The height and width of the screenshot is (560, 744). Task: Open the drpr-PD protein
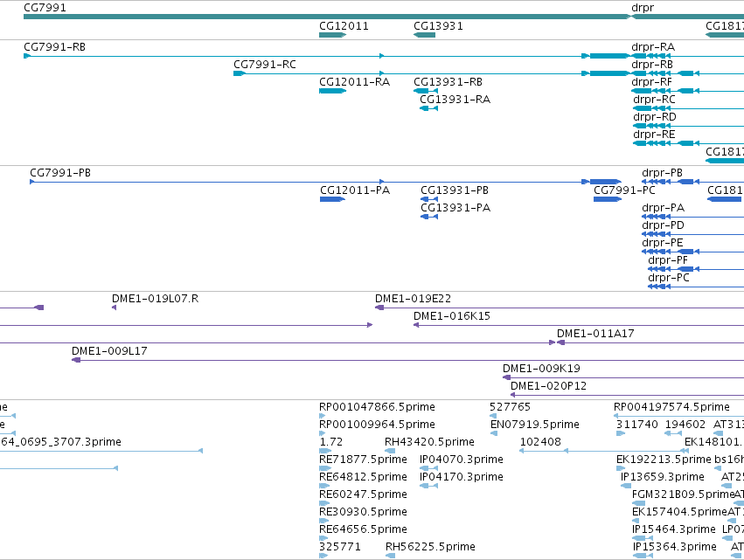[663, 225]
